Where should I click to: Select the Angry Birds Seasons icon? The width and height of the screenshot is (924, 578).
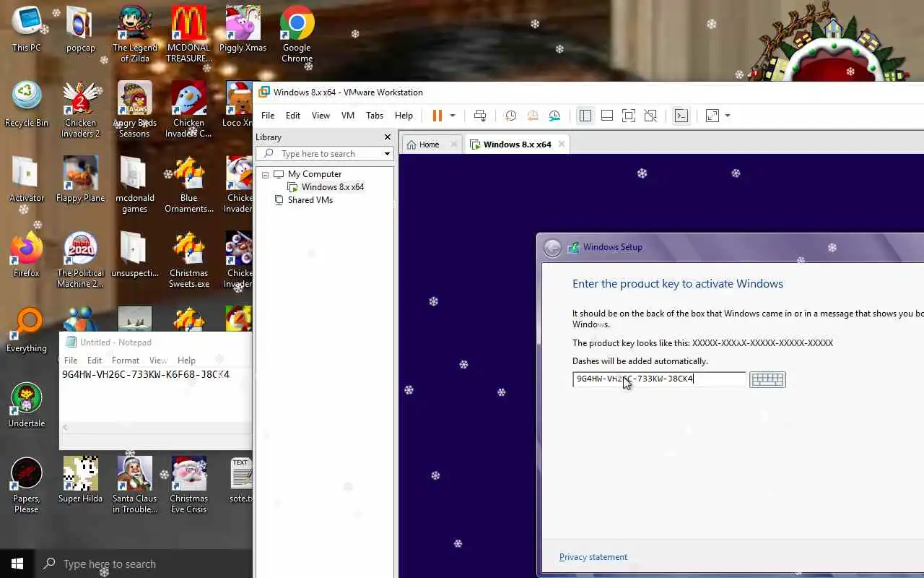pyautogui.click(x=135, y=110)
